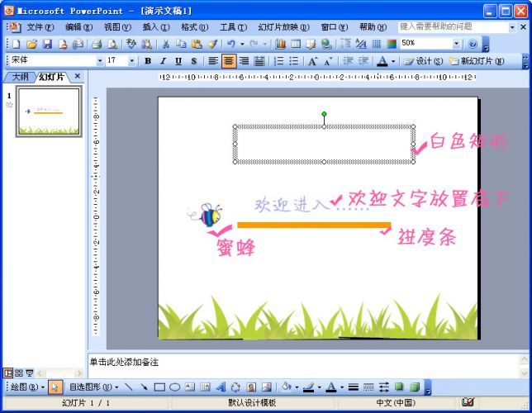Open the 插入 (Insert) menu
This screenshot has width=532, height=413.
(x=150, y=26)
